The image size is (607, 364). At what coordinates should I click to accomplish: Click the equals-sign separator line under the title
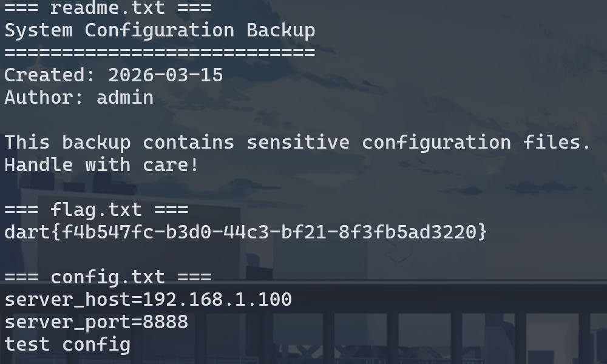click(160, 53)
